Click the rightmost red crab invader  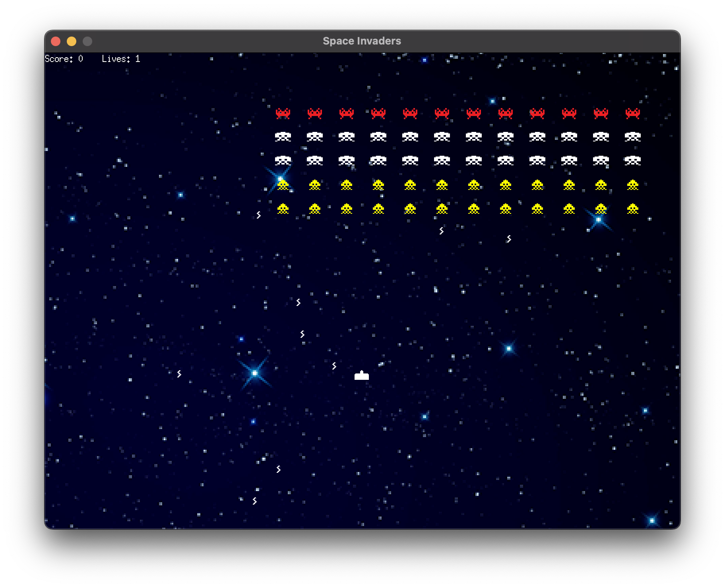pos(632,113)
